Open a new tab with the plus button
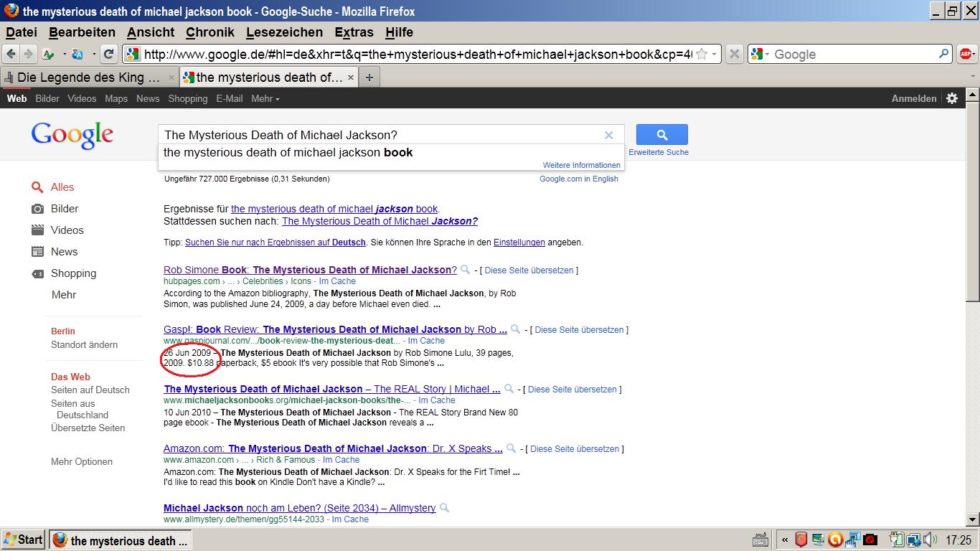Viewport: 980px width, 551px height. click(369, 77)
